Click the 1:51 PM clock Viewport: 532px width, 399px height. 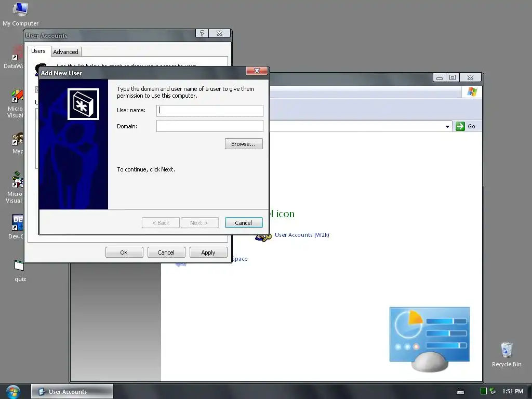(513, 391)
